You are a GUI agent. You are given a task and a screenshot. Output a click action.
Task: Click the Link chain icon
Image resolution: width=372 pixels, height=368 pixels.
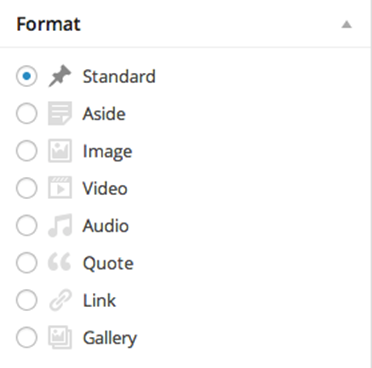pyautogui.click(x=60, y=300)
